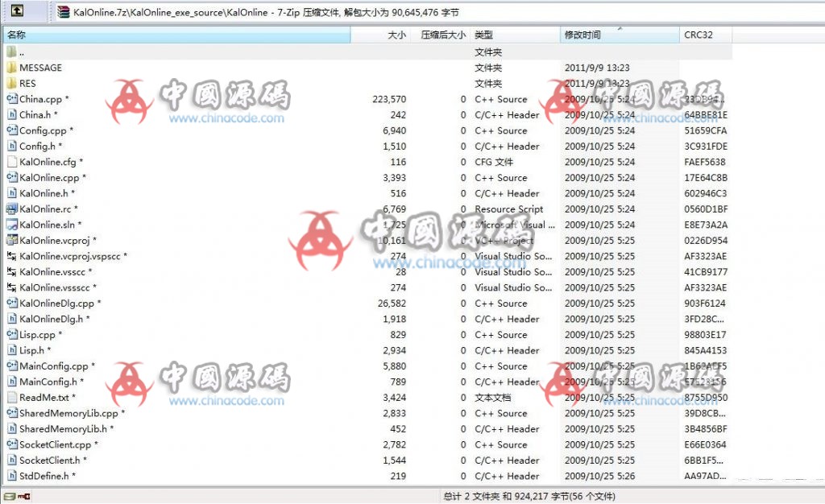Click the KalOnline.vssscc file icon
This screenshot has height=504, width=825.
point(11,287)
